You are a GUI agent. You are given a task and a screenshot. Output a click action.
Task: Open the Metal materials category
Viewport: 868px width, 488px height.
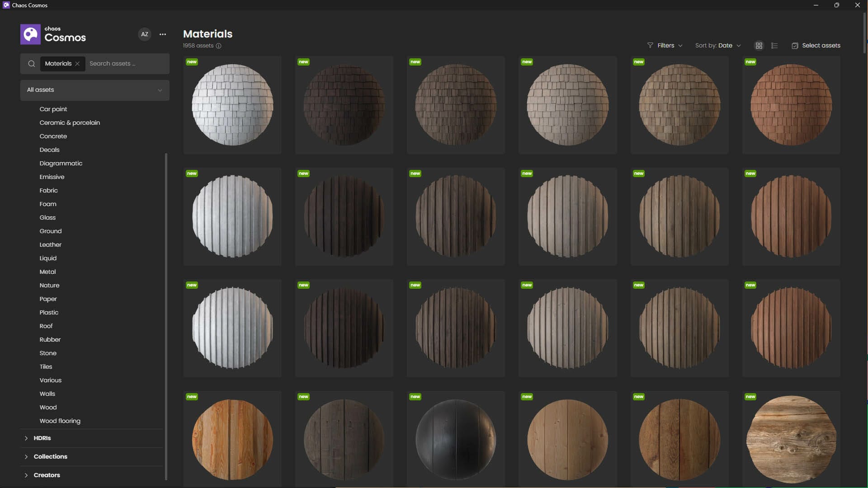click(x=47, y=272)
